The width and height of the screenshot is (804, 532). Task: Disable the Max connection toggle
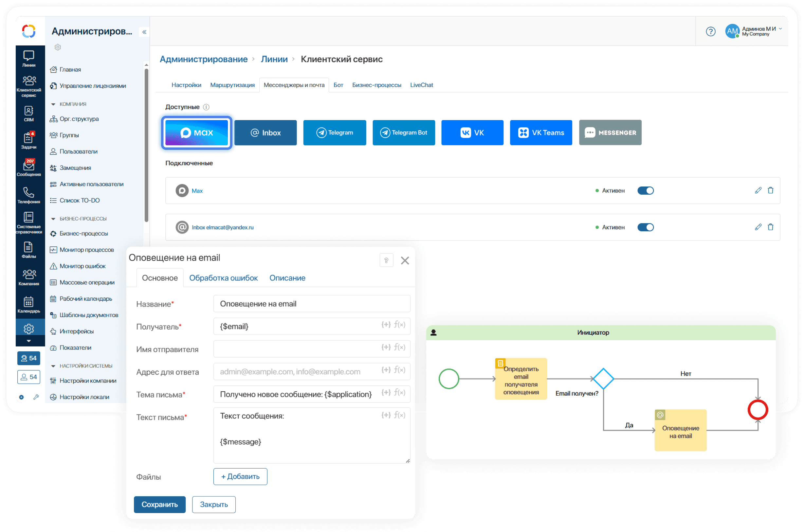pos(645,191)
